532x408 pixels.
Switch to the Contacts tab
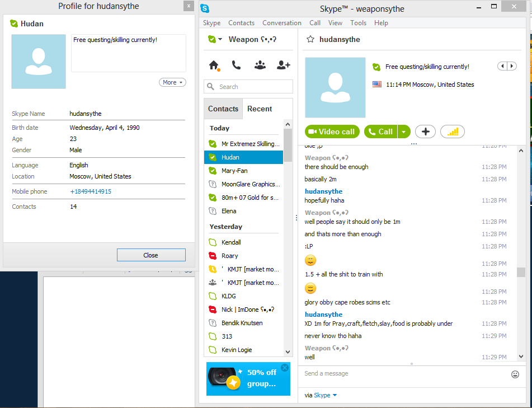(223, 109)
